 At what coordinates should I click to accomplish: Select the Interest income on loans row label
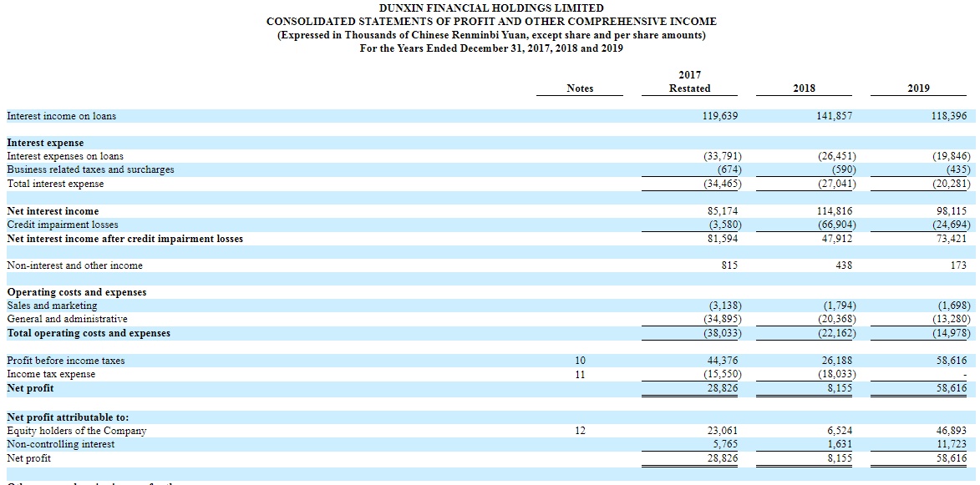(x=61, y=116)
